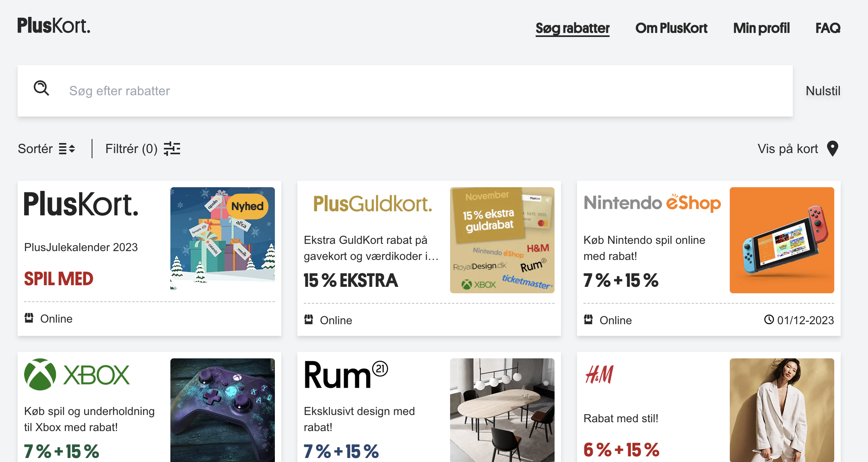The width and height of the screenshot is (868, 462).
Task: Open the PlusJulekalender gift boxes thumbnail
Action: (x=223, y=239)
